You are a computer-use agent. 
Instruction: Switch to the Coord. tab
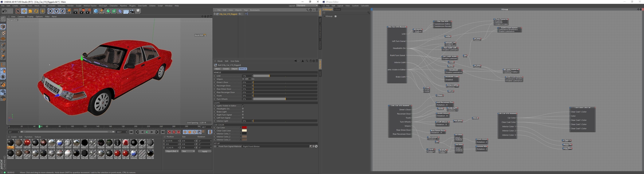pos(226,69)
